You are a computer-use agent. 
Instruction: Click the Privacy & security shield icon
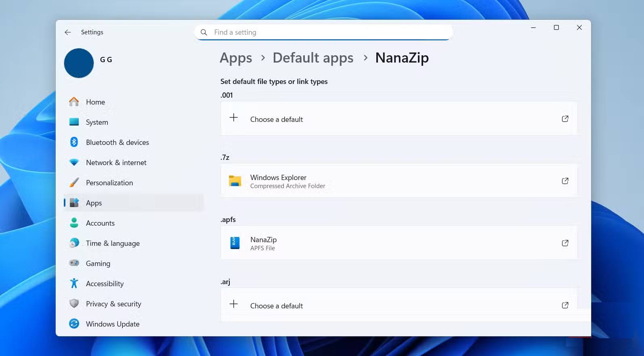click(74, 304)
